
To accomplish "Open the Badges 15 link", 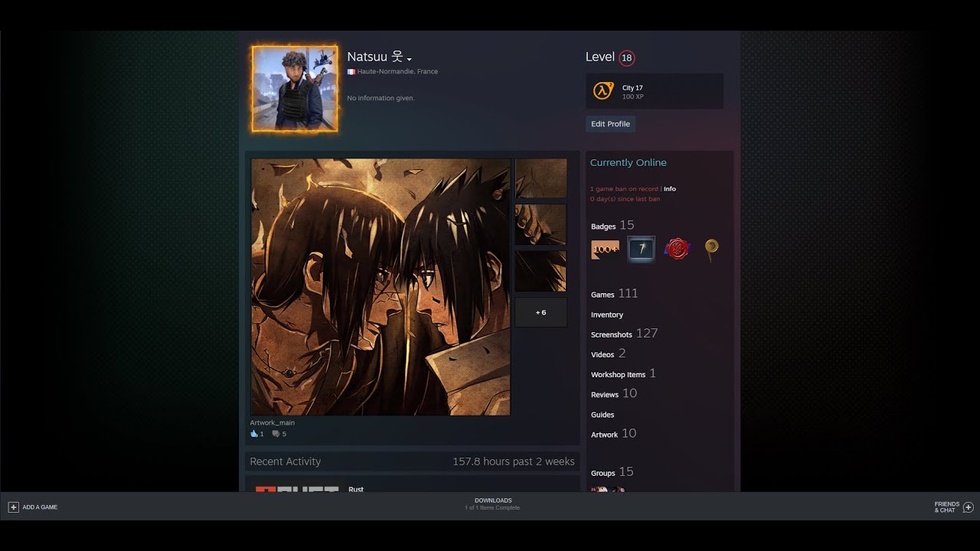I will [x=612, y=225].
